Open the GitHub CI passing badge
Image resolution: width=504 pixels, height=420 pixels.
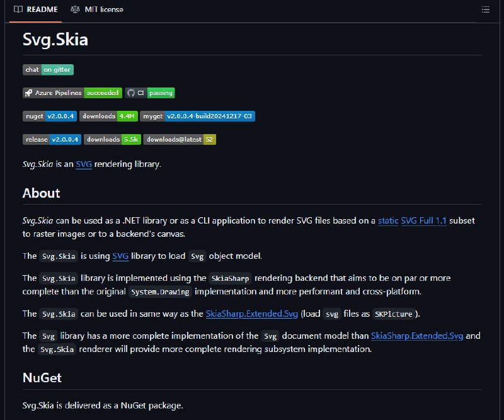point(150,93)
